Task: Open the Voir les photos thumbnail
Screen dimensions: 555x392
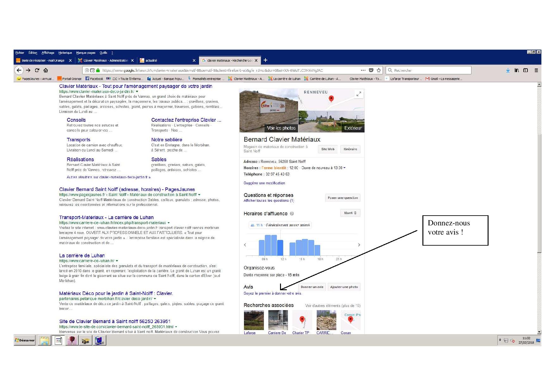Action: [x=269, y=110]
